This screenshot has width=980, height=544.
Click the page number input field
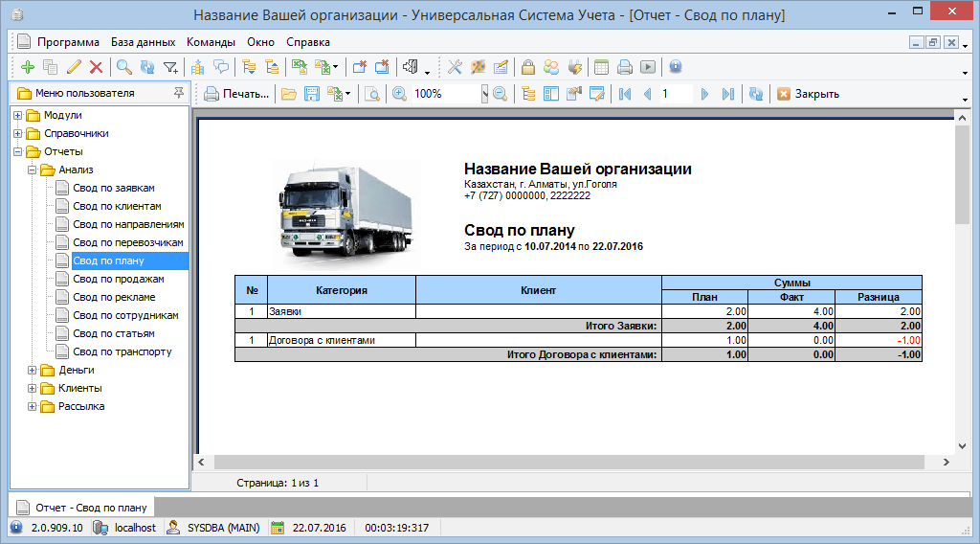(x=676, y=94)
